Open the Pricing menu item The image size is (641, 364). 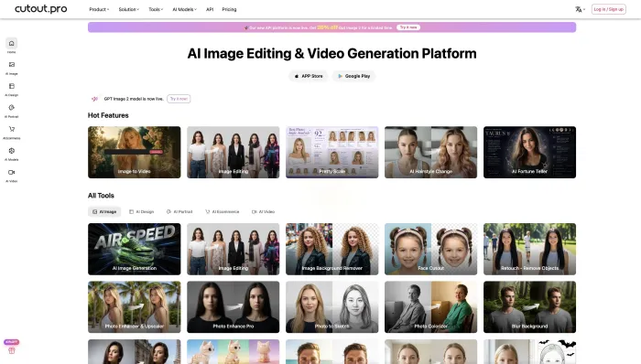(229, 9)
